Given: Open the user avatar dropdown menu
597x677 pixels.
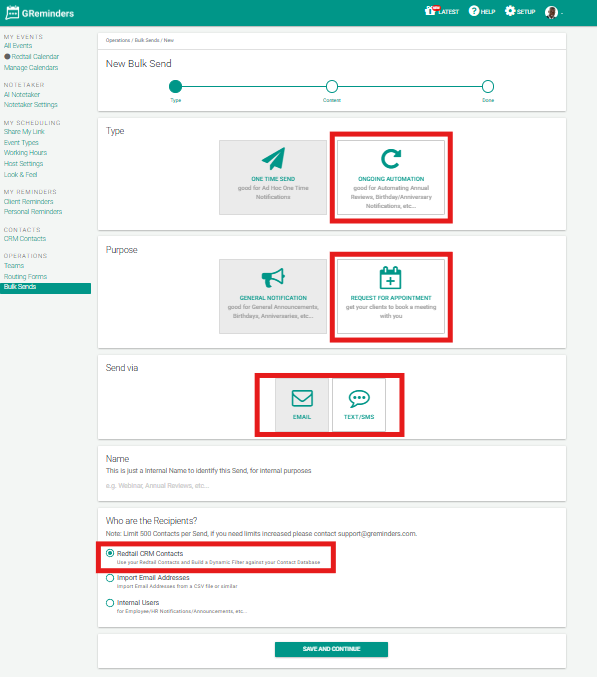Looking at the screenshot, I should pos(554,12).
